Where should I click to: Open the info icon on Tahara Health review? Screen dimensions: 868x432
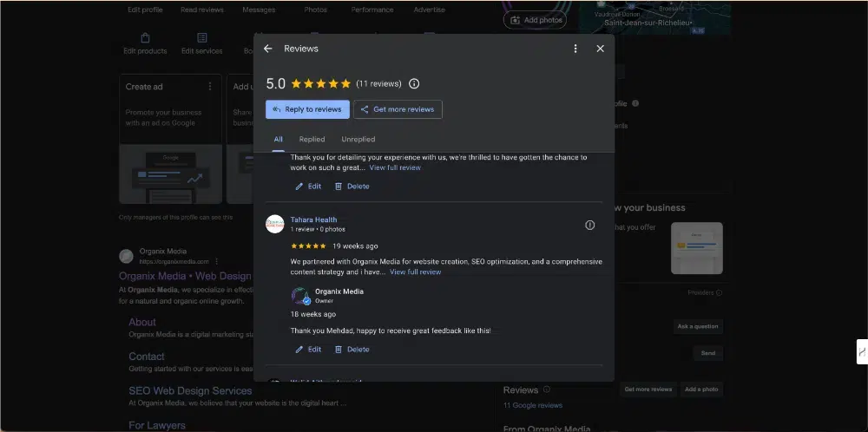[x=589, y=226]
